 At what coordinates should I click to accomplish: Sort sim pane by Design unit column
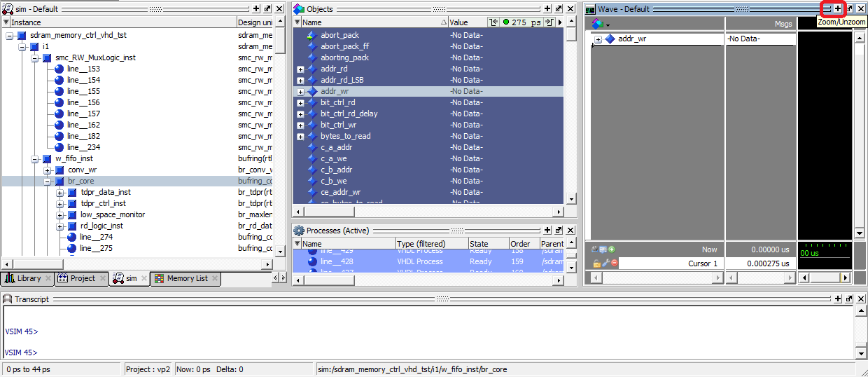tap(255, 22)
